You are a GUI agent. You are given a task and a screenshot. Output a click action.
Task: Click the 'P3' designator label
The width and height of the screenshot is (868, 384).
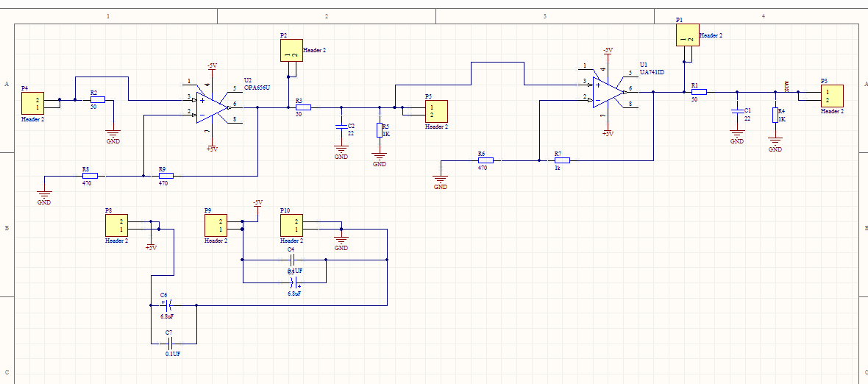(x=825, y=81)
